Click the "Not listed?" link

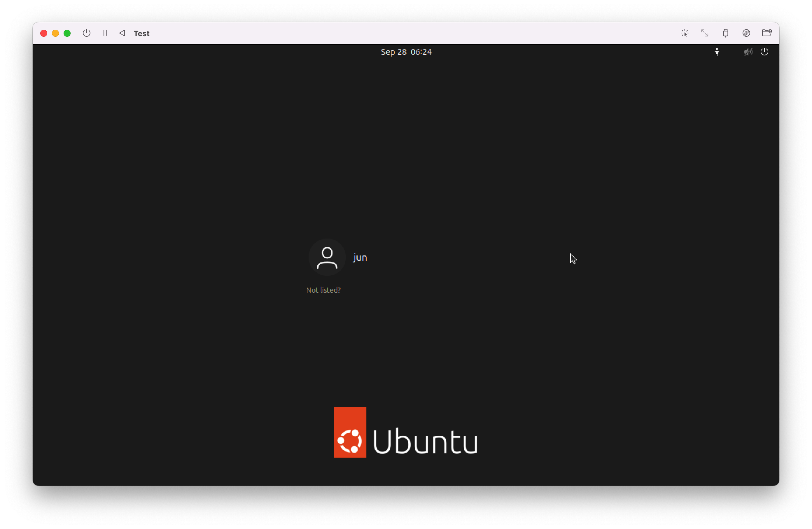tap(323, 290)
